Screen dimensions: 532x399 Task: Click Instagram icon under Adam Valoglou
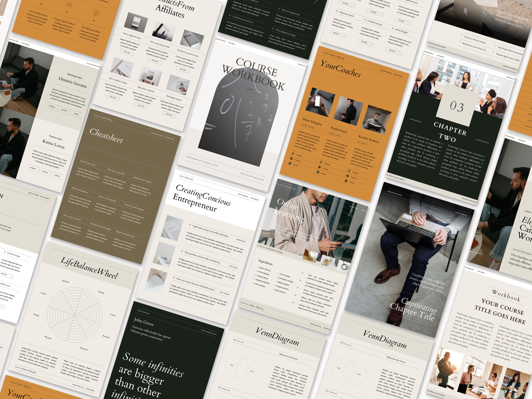[293, 154]
